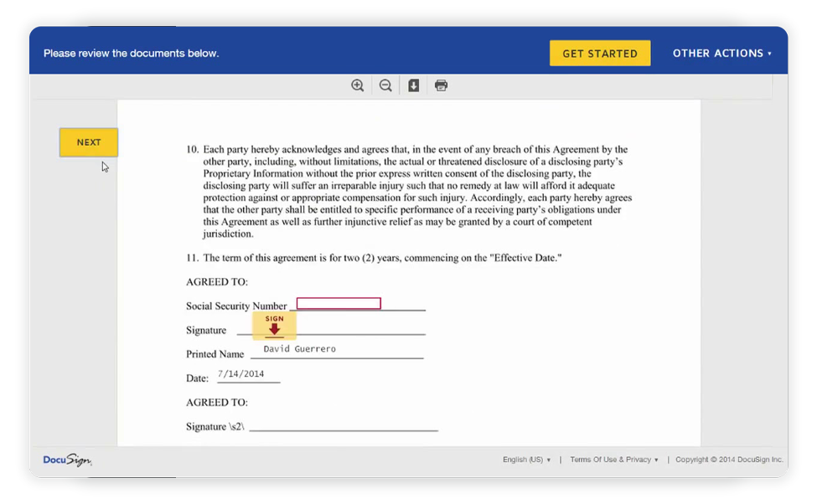
Task: Click the 'Please review the documents below' message
Action: 131,54
